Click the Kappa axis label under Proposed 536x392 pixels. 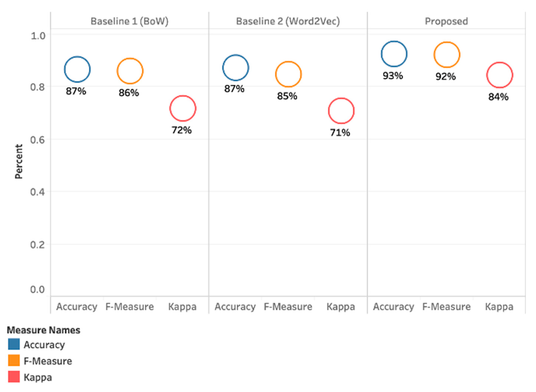click(x=499, y=307)
